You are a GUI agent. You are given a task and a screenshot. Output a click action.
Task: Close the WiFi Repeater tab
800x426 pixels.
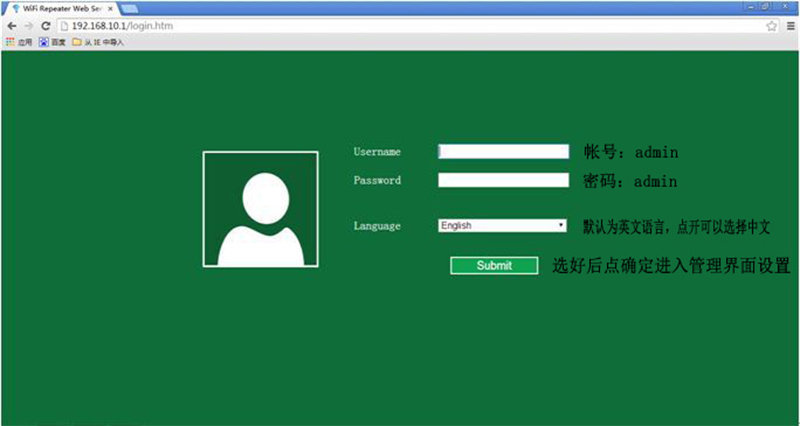coord(110,9)
